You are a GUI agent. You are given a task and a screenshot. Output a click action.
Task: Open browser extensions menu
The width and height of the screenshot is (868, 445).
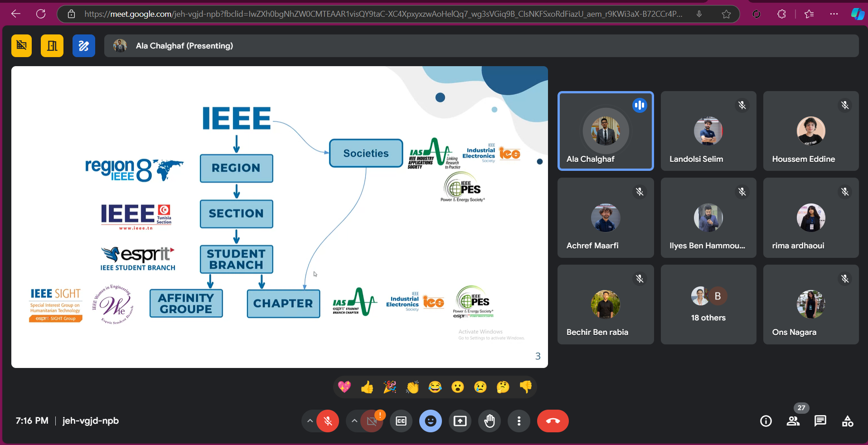click(x=781, y=14)
